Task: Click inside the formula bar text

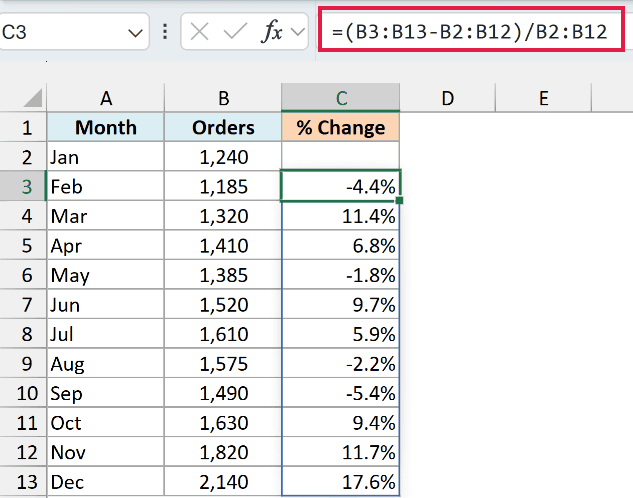Action: [470, 31]
